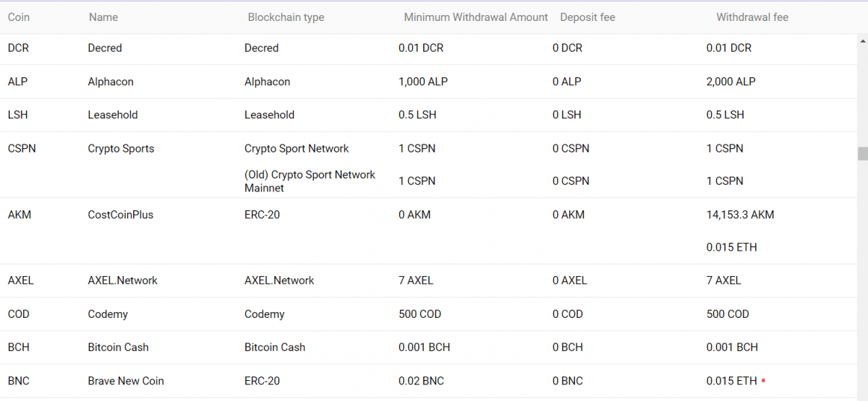Click the BNC coin symbol

(19, 381)
